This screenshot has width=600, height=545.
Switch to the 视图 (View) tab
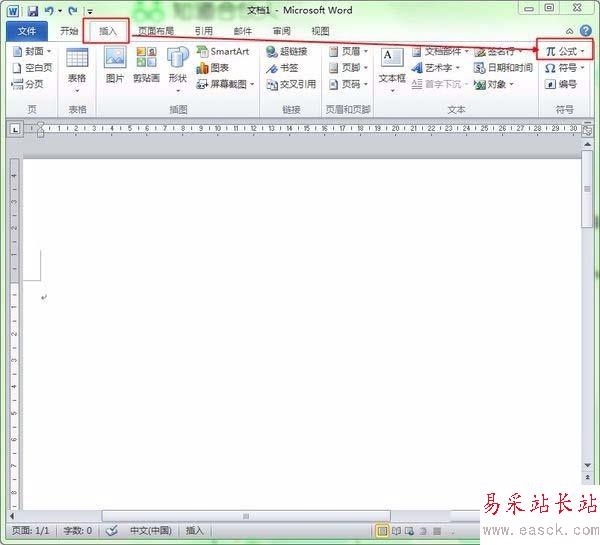321,31
